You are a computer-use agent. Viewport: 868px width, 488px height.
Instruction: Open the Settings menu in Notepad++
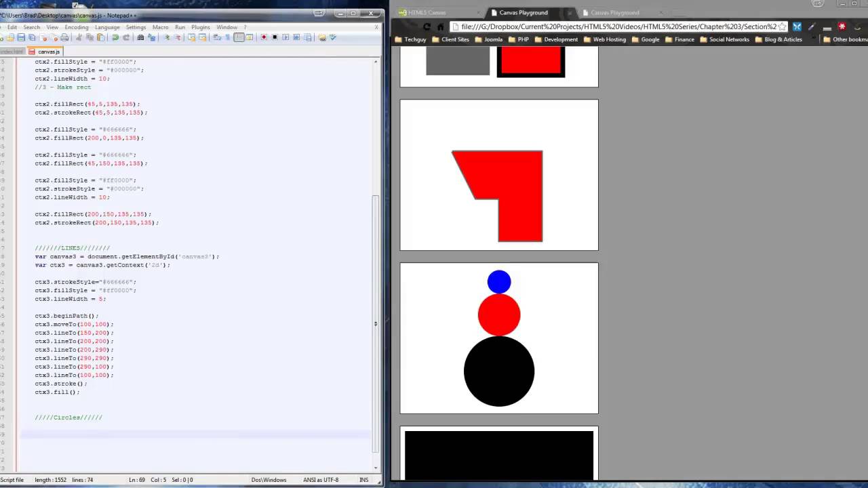click(x=136, y=27)
